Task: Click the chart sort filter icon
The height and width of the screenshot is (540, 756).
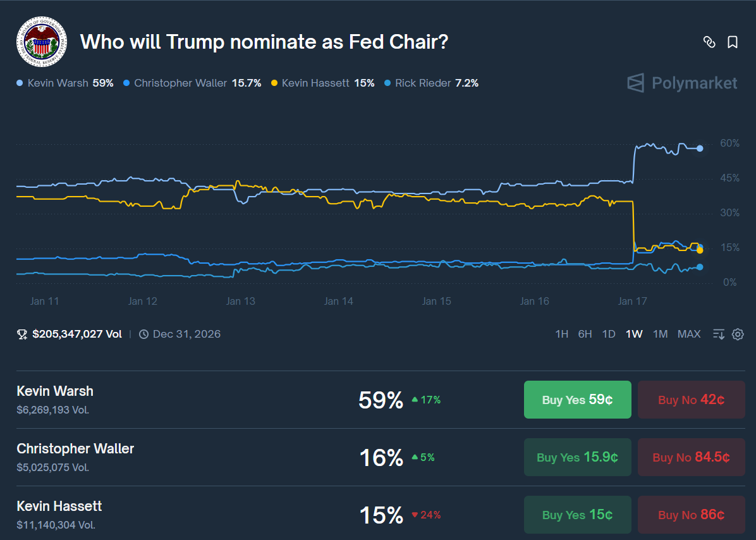Action: pos(719,334)
